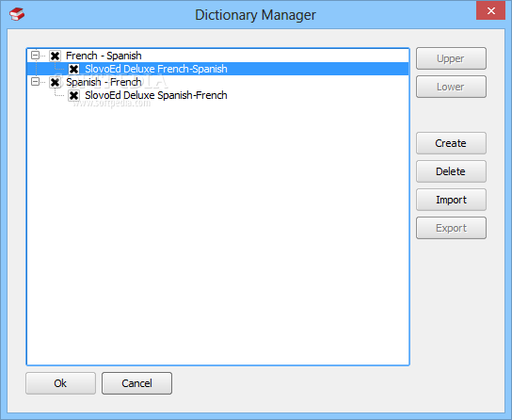This screenshot has width=512, height=420.
Task: Click the Lower button
Action: click(451, 87)
